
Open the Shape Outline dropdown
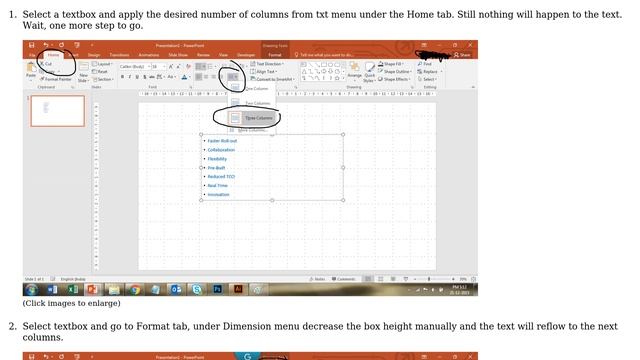394,71
